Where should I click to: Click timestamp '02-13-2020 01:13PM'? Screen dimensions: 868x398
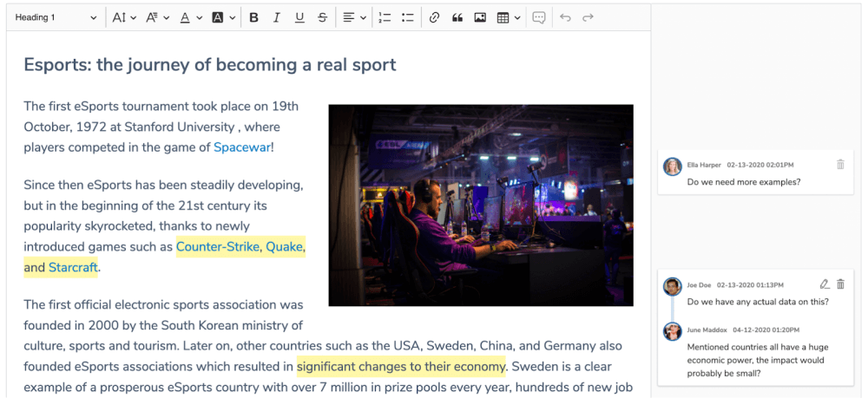coord(750,284)
